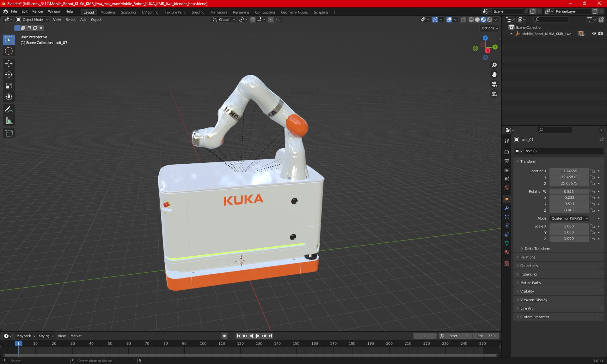Switch to rendered viewport shading
Image resolution: width=607 pixels, height=364 pixels.
(489, 20)
